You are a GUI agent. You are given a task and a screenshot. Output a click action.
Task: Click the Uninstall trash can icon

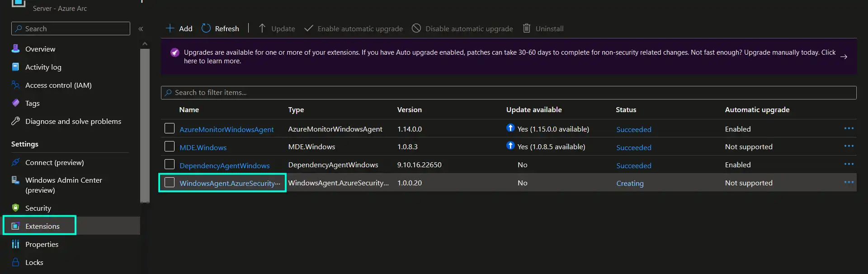527,28
